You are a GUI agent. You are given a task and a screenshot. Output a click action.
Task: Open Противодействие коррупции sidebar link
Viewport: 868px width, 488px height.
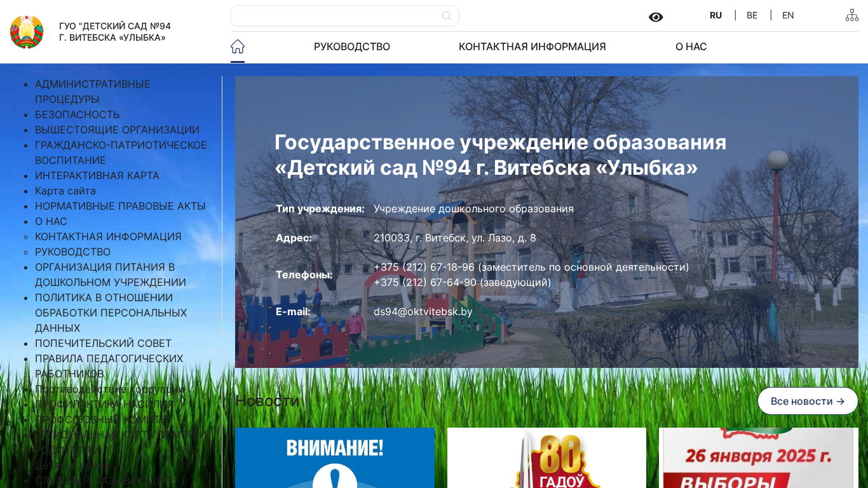pyautogui.click(x=110, y=389)
